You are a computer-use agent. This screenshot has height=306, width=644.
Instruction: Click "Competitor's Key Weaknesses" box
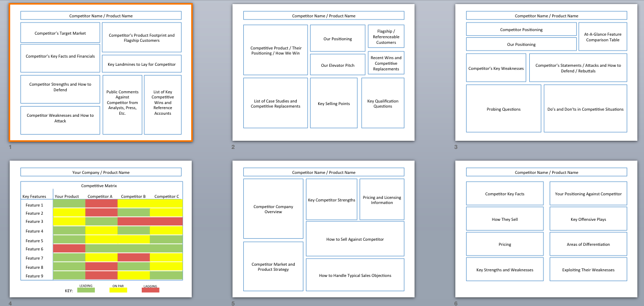coord(496,68)
